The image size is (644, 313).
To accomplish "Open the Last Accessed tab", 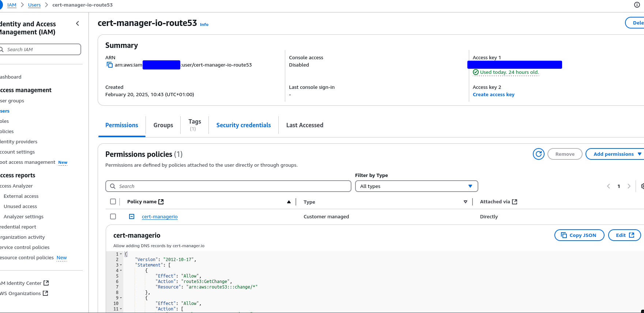I will click(305, 125).
